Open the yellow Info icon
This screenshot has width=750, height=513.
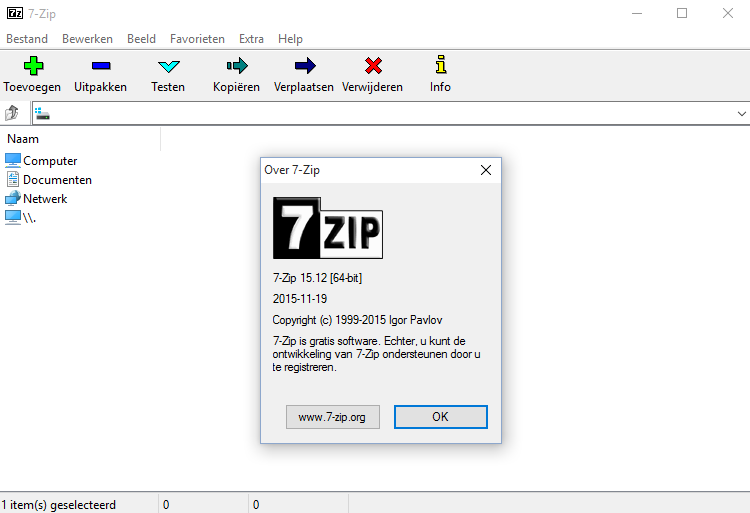point(440,67)
